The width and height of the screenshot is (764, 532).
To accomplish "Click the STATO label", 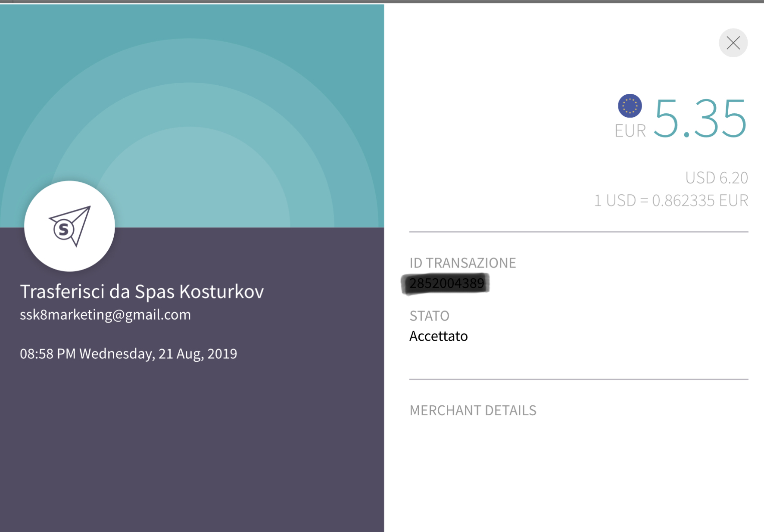I will (x=429, y=316).
